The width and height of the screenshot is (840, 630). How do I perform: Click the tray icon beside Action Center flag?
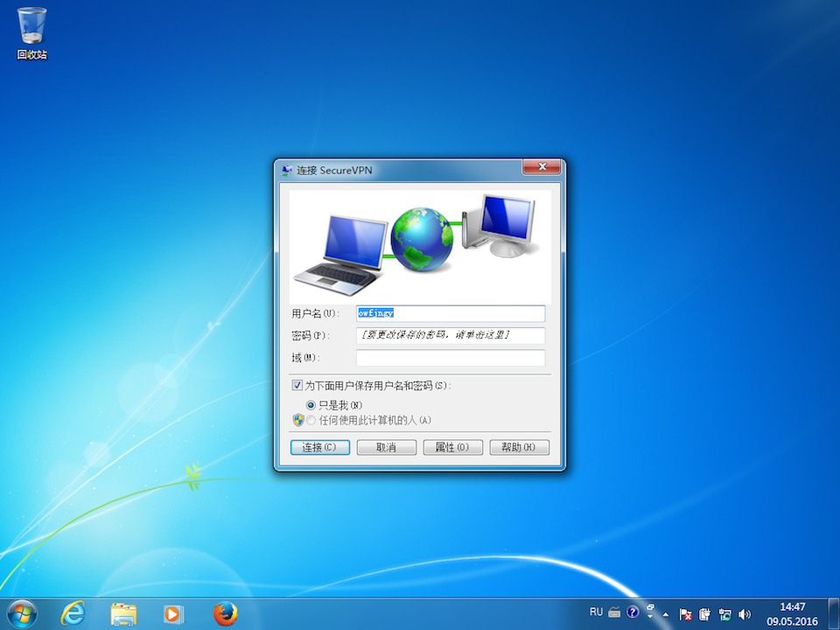tap(705, 614)
